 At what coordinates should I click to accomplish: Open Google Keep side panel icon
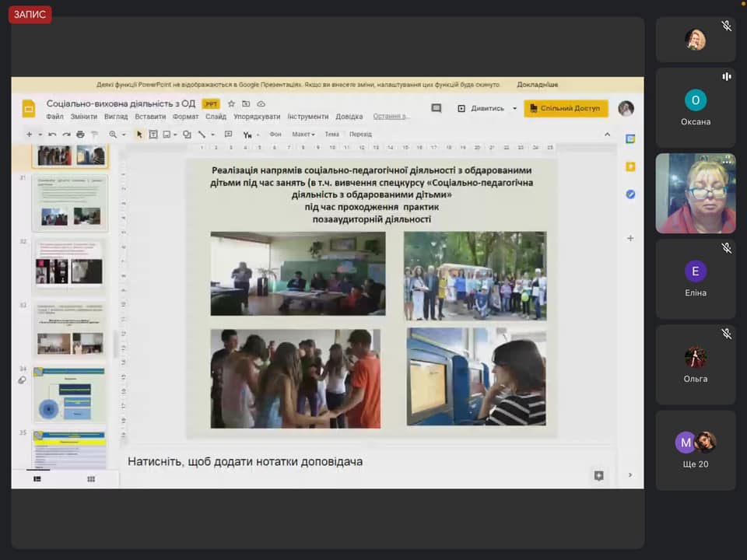tap(630, 166)
